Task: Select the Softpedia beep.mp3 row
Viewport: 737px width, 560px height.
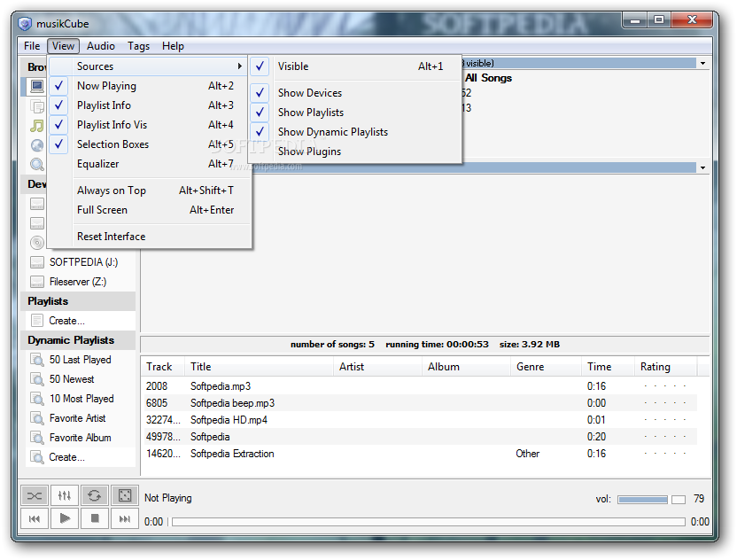Action: tap(418, 403)
